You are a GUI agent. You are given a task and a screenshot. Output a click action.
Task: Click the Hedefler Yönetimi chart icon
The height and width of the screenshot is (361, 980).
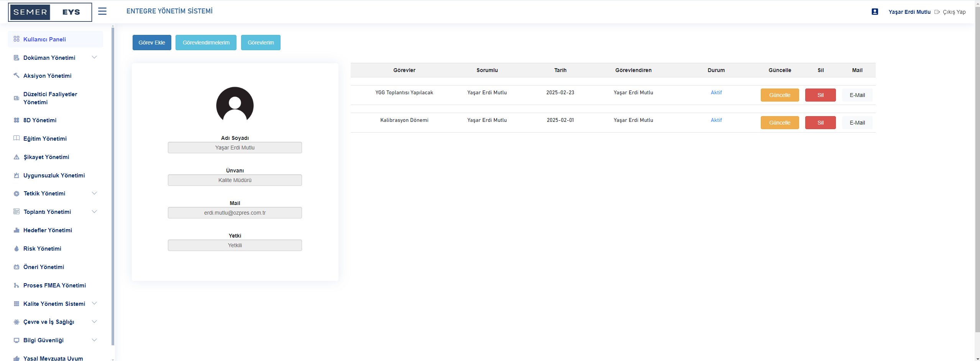point(16,230)
